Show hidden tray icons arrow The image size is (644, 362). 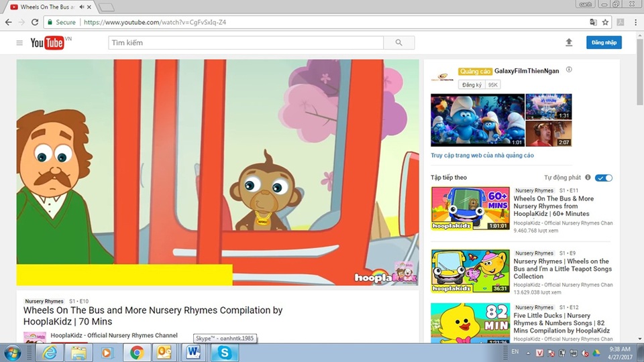[x=528, y=353]
